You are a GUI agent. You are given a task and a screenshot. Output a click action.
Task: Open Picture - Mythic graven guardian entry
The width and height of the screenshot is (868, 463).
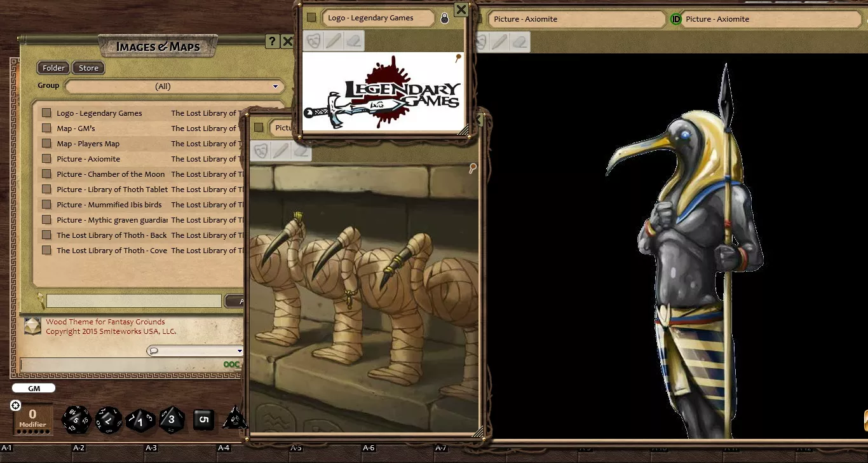(x=112, y=220)
